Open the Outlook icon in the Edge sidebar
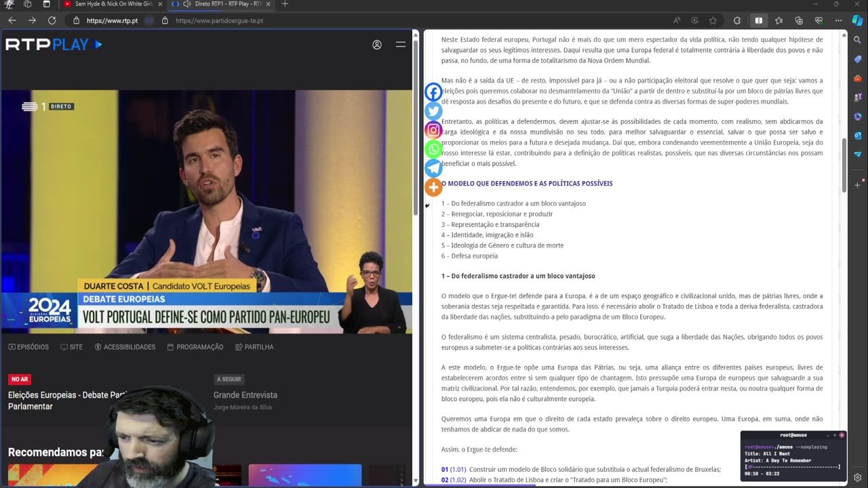Viewport: 868px width, 488px height. click(x=858, y=136)
